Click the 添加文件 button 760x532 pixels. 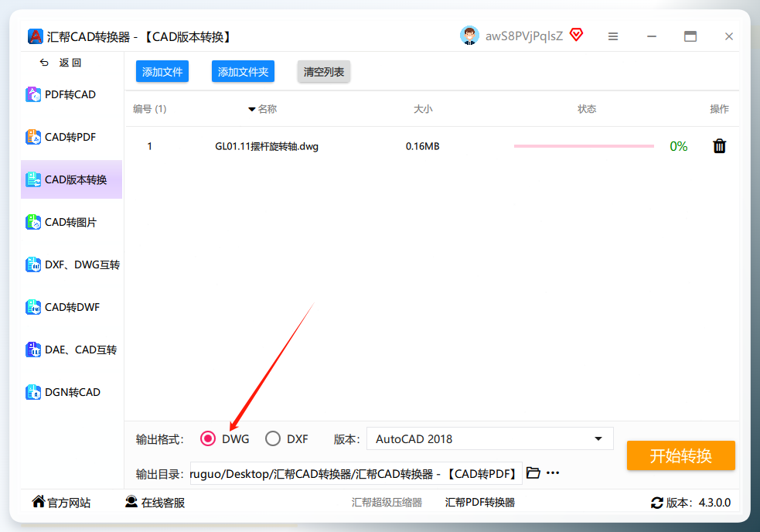[162, 72]
